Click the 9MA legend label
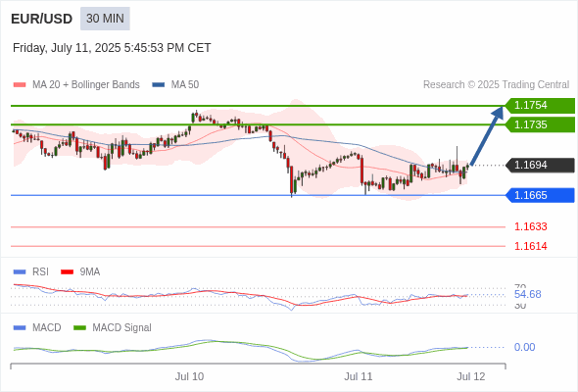This screenshot has width=578, height=392. [x=90, y=271]
